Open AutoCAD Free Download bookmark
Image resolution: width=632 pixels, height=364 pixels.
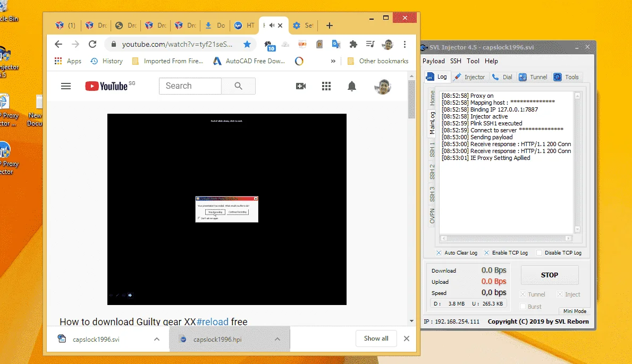point(249,61)
